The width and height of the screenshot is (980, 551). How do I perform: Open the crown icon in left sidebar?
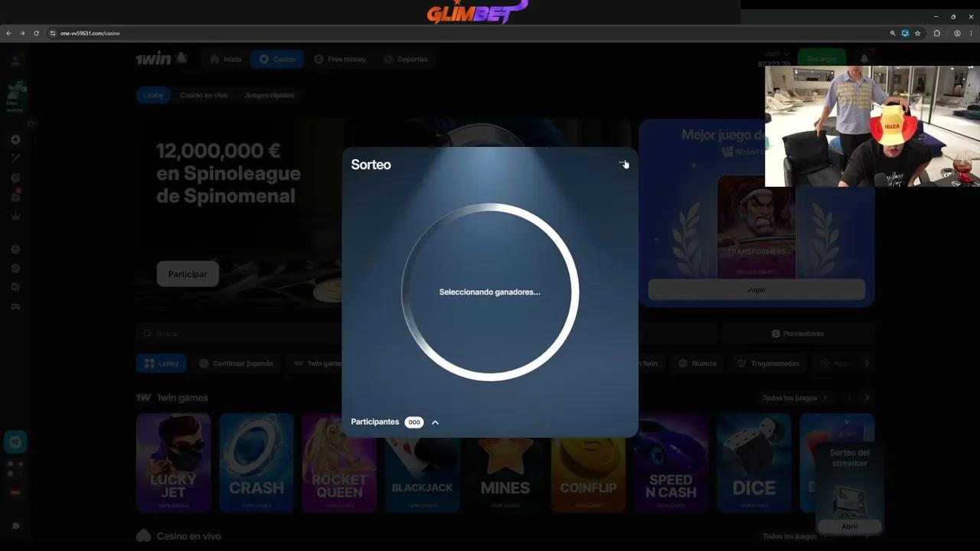15,216
